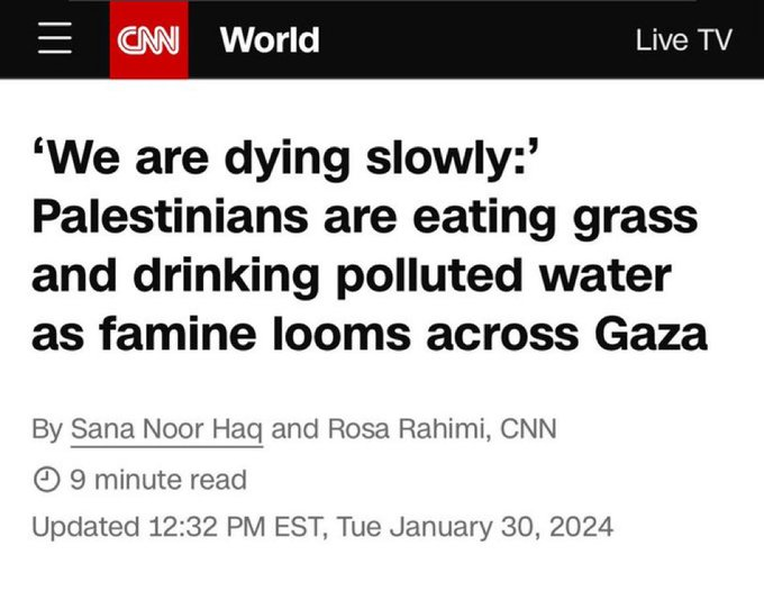The width and height of the screenshot is (764, 600).
Task: Click the 'CNN' text in the byline
Action: point(528,429)
